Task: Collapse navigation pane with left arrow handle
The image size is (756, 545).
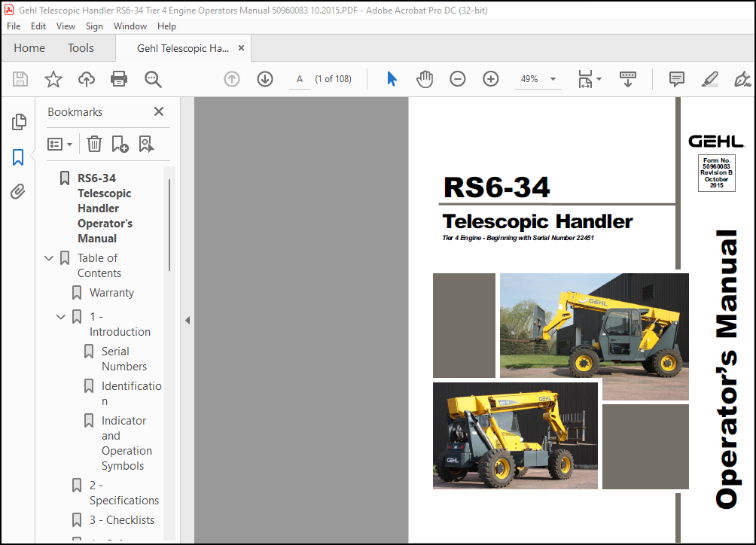Action: (187, 321)
